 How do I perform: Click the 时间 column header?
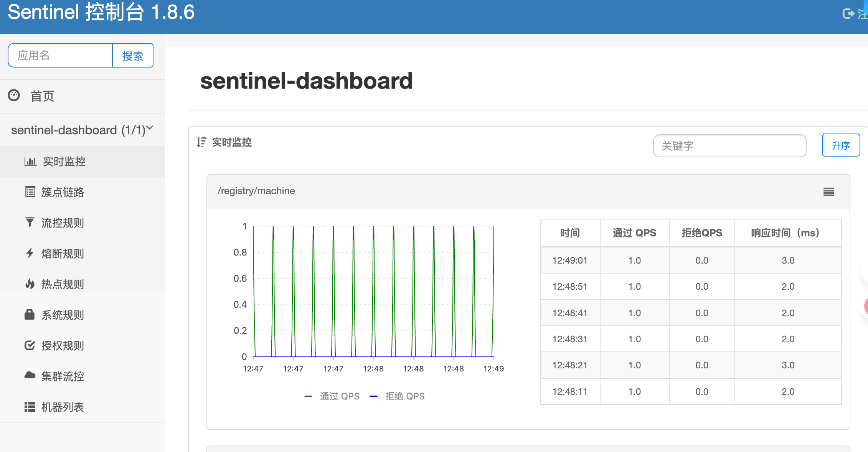tap(570, 233)
